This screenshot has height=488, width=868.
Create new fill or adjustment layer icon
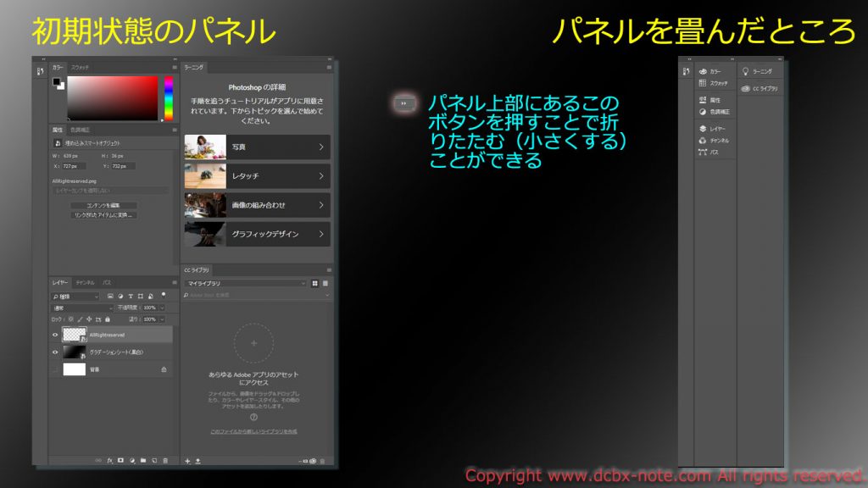[x=132, y=460]
